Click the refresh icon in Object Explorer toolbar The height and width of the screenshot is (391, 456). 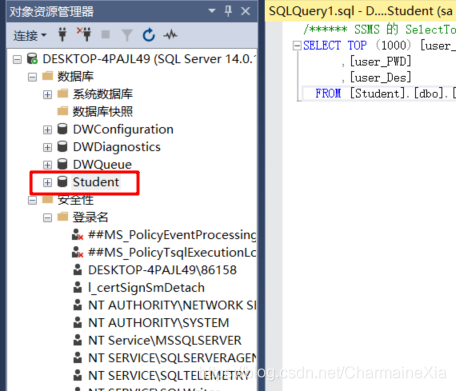[149, 35]
